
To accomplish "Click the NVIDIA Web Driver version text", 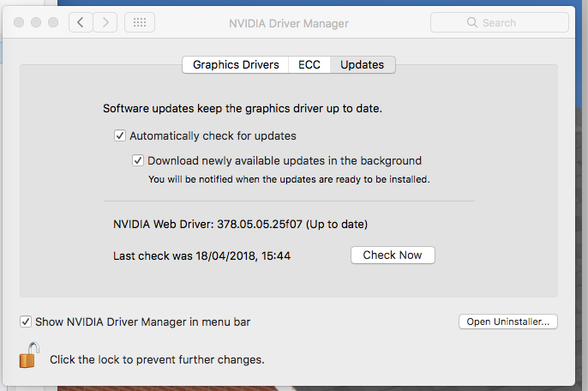I will pos(240,225).
